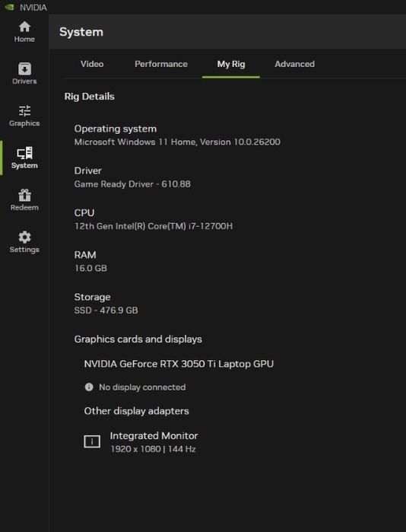Viewport: 406px width, 532px height.
Task: Click the No display connected message
Action: [x=142, y=387]
